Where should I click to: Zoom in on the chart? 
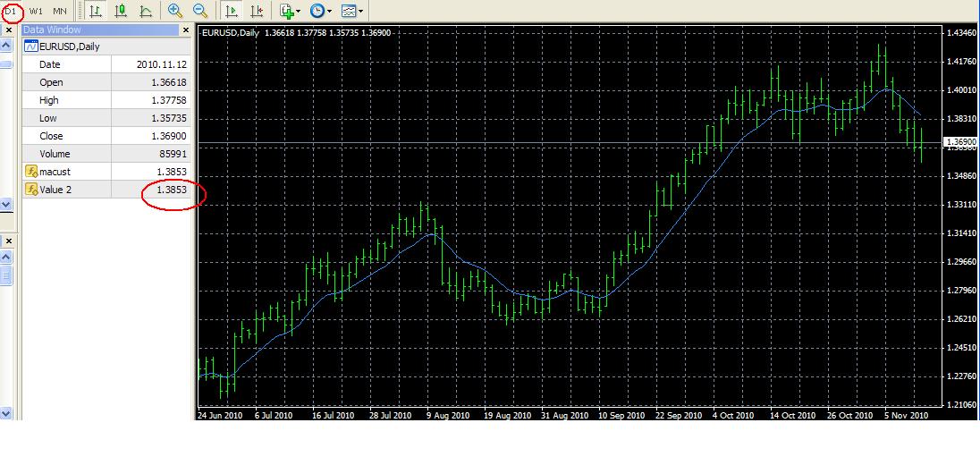click(x=175, y=11)
